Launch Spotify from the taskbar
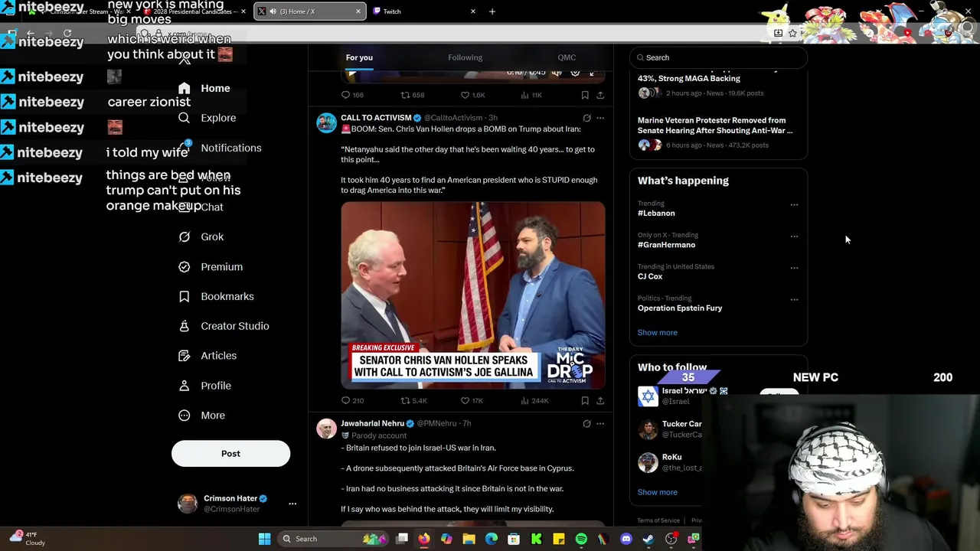 click(581, 539)
